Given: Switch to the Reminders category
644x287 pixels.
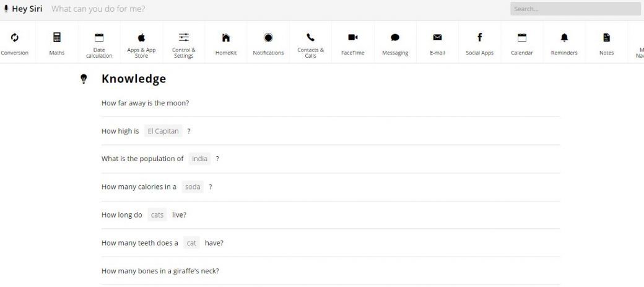Looking at the screenshot, I should (564, 38).
